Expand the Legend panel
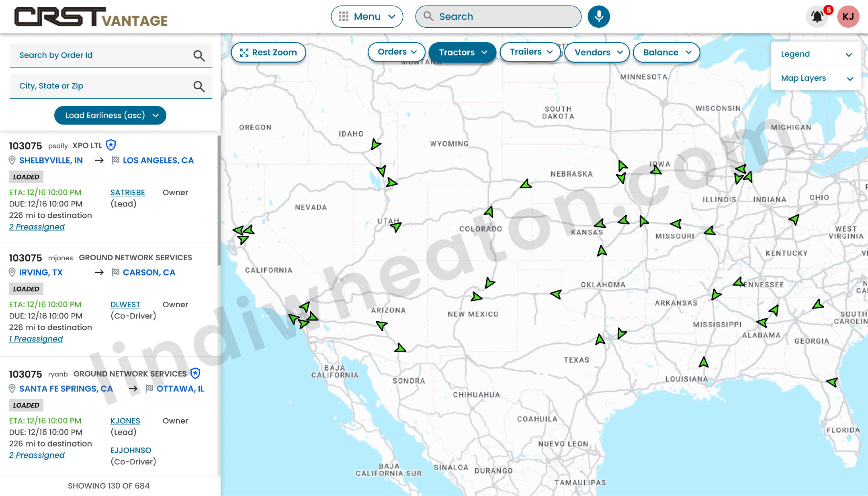Viewport: 868px width, 496px height. click(816, 54)
